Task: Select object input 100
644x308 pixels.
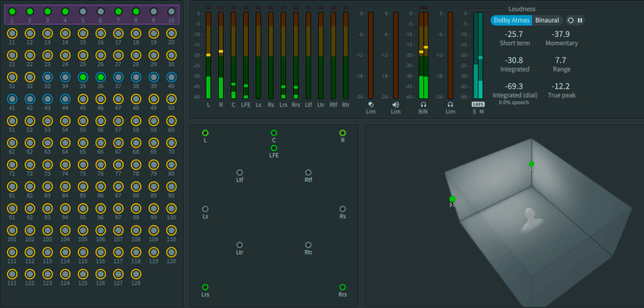Action: click(171, 208)
